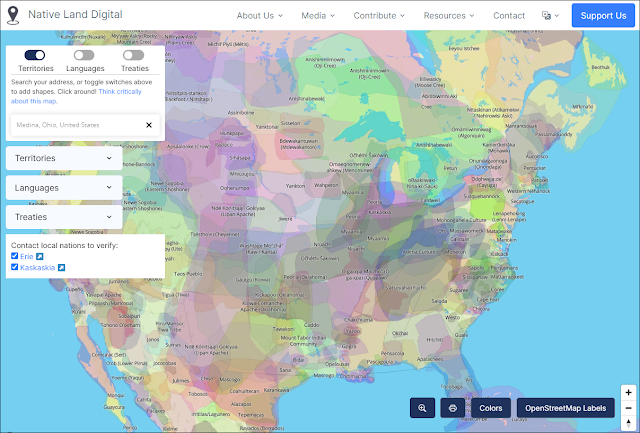
Task: Click the Apalachee territory label
Action: click(x=430, y=360)
